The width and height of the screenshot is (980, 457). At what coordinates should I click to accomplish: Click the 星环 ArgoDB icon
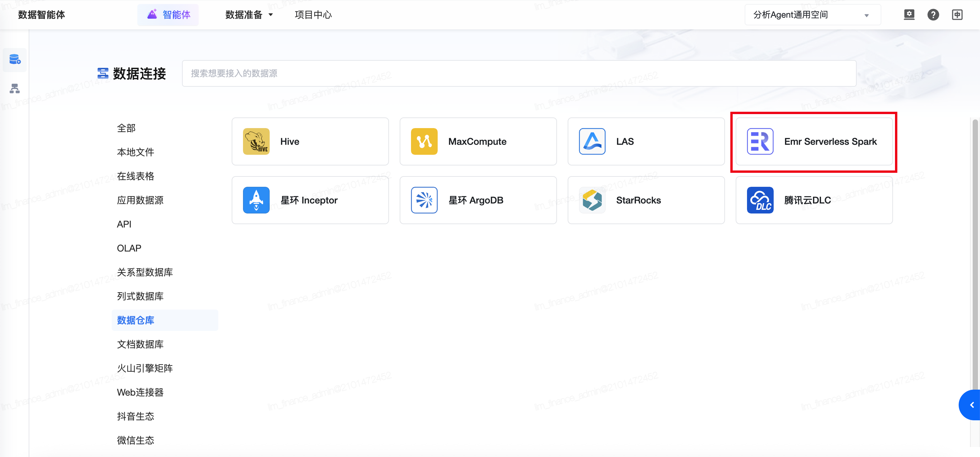point(424,200)
